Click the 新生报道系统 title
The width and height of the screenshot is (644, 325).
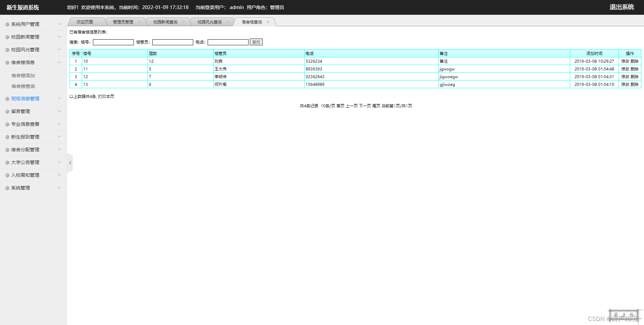click(23, 7)
